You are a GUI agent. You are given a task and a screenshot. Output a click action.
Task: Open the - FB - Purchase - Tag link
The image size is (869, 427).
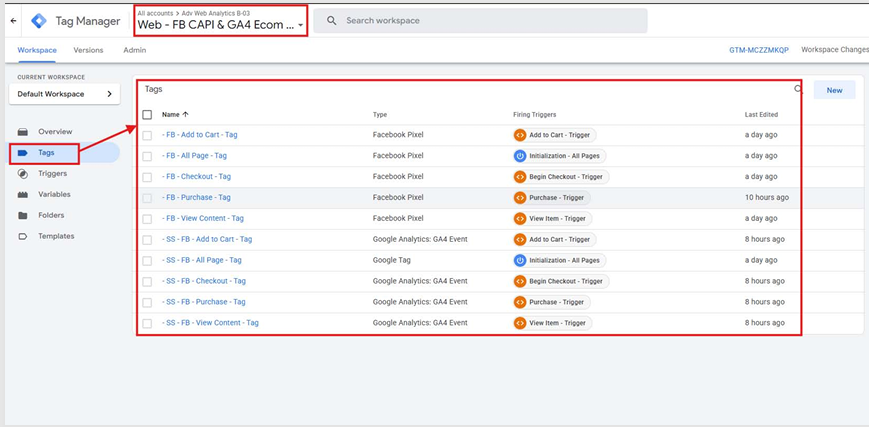[196, 197]
